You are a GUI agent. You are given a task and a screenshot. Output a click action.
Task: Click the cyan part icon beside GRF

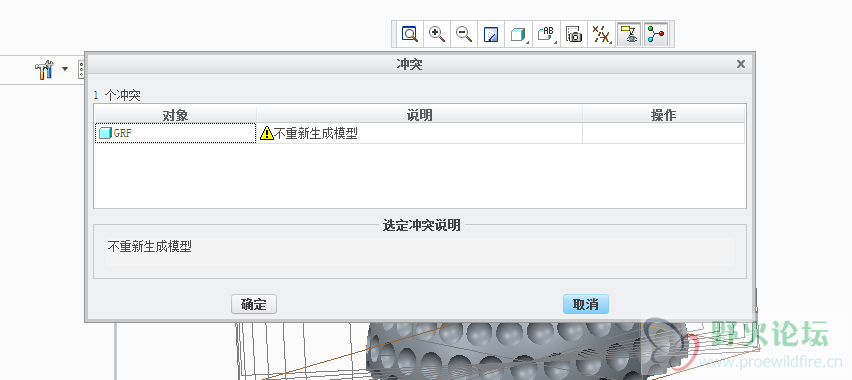pyautogui.click(x=105, y=133)
